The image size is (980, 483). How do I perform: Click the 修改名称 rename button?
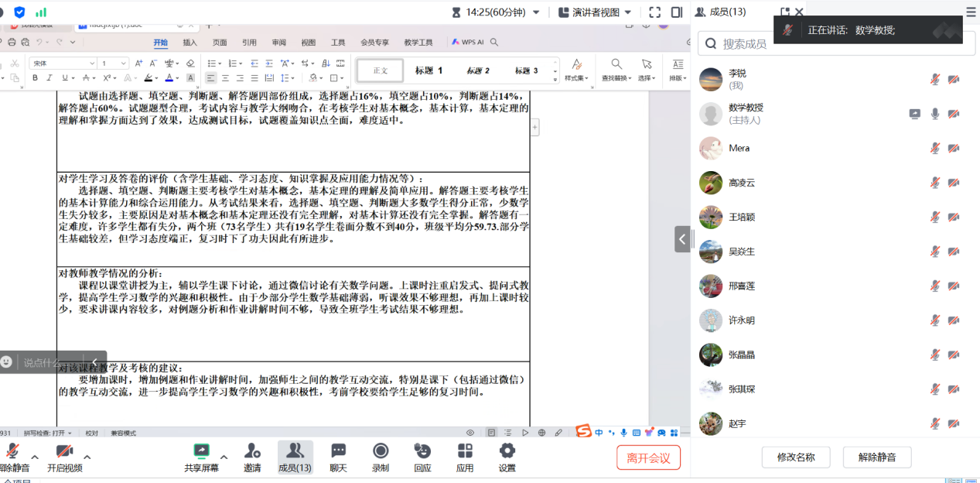(x=796, y=457)
